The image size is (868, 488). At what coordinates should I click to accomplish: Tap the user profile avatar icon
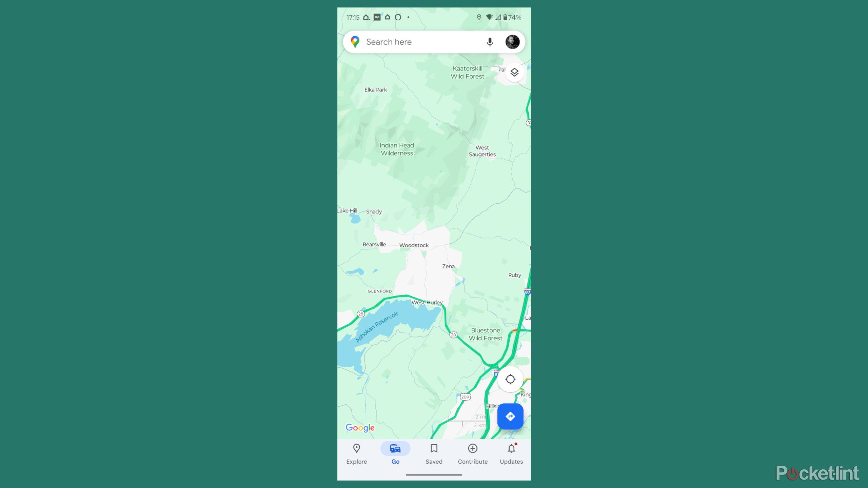point(511,42)
